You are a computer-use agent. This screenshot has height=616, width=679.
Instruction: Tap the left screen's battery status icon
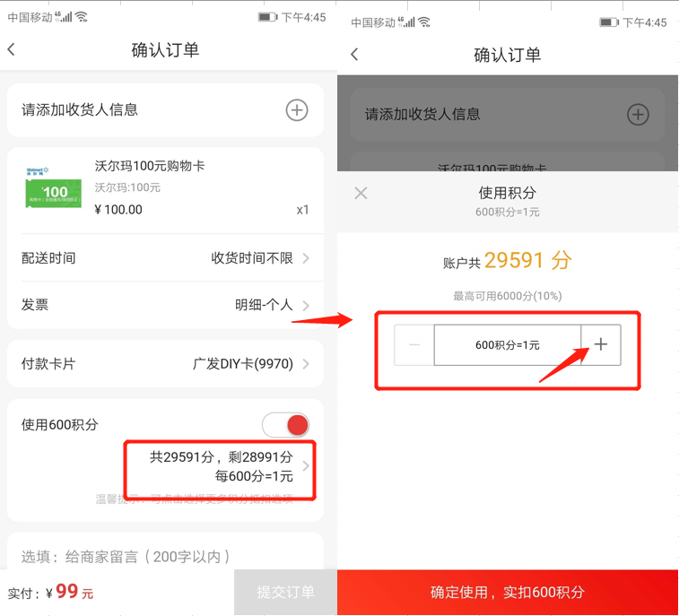pyautogui.click(x=267, y=17)
